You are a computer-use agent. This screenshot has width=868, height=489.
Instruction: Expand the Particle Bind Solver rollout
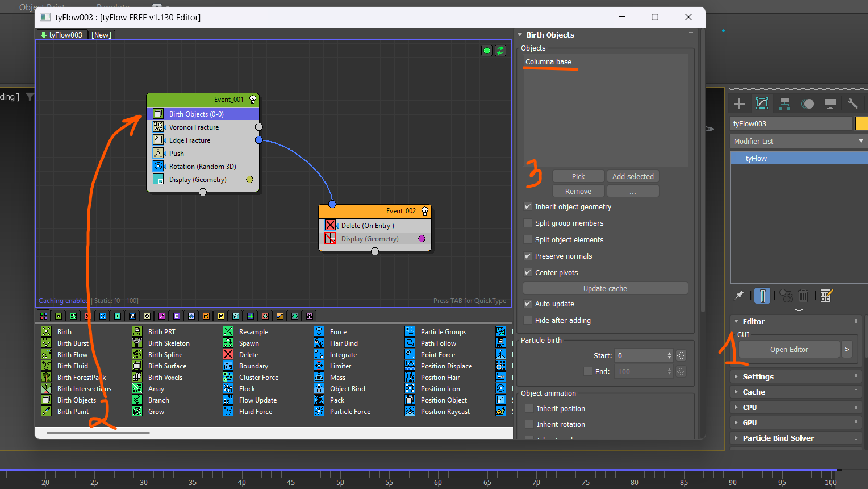(778, 438)
